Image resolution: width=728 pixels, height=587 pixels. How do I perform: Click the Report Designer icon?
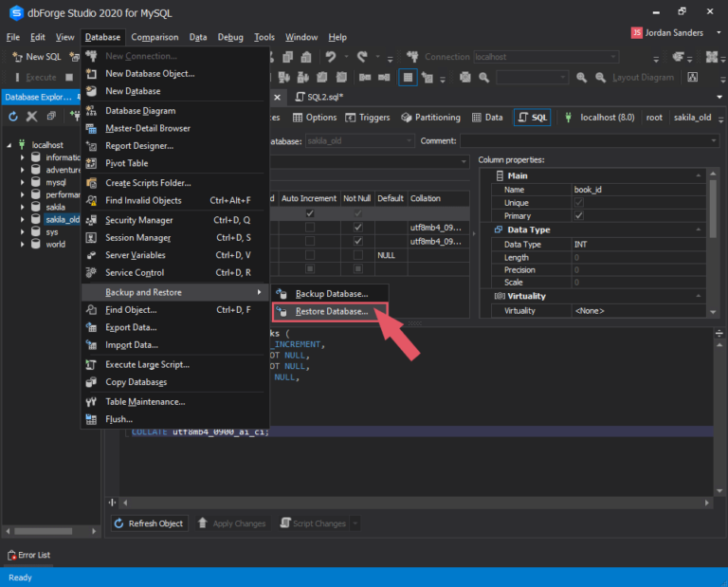pyautogui.click(x=91, y=146)
